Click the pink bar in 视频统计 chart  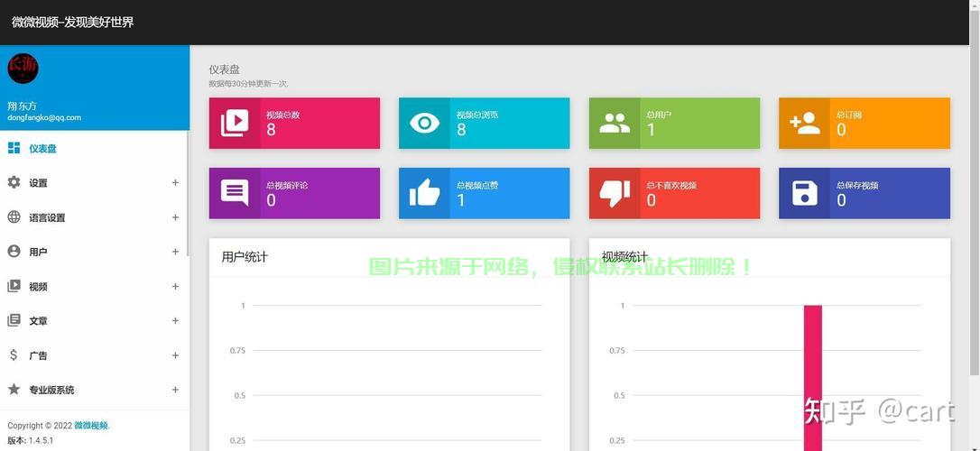pos(812,378)
